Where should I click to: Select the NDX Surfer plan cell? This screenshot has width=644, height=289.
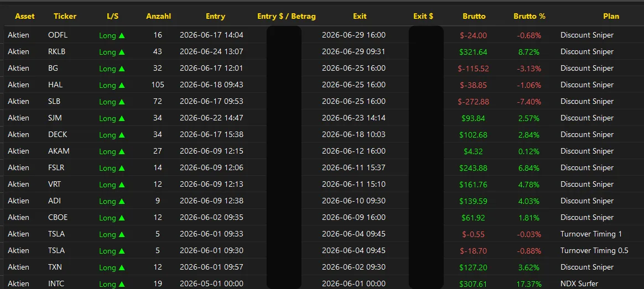[x=579, y=283]
